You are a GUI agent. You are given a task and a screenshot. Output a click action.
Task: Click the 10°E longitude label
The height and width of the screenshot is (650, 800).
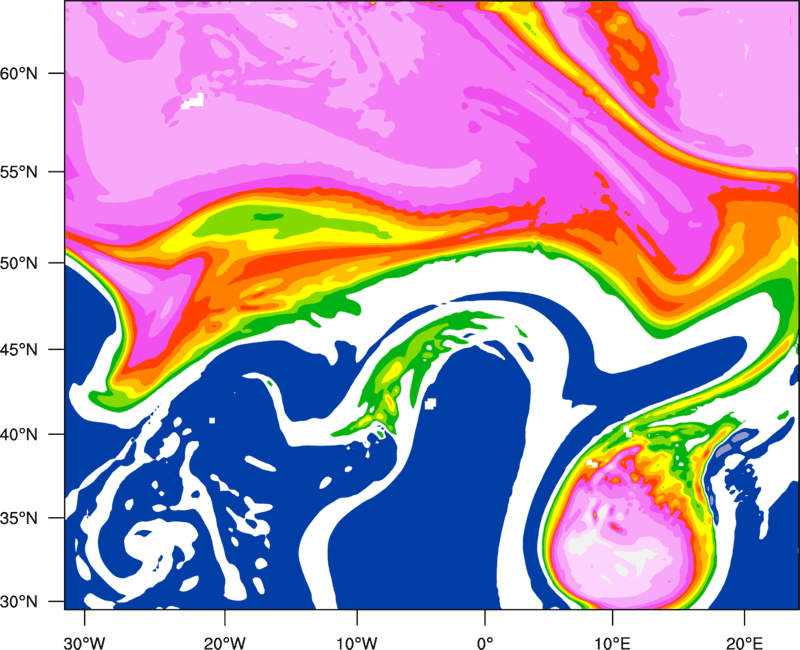coord(612,643)
